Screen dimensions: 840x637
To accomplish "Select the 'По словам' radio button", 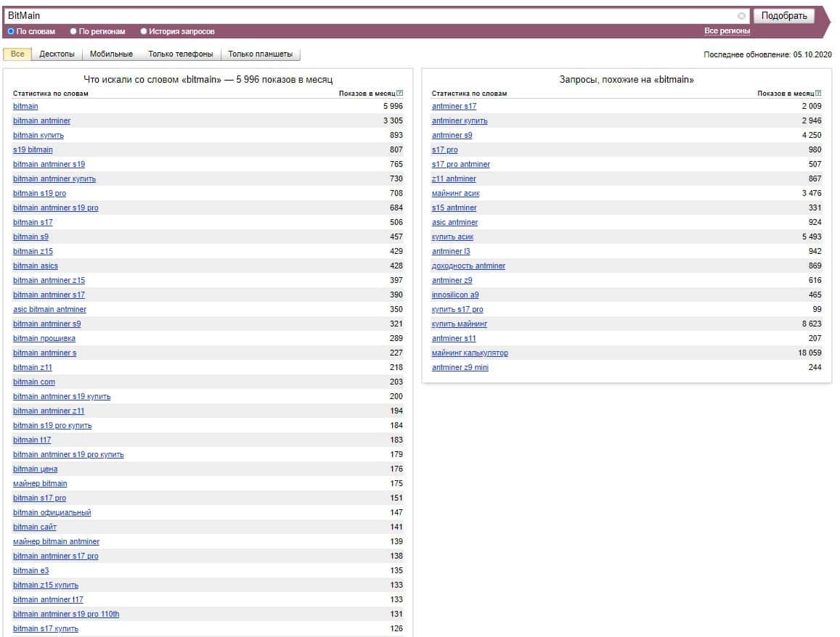I will click(x=11, y=31).
